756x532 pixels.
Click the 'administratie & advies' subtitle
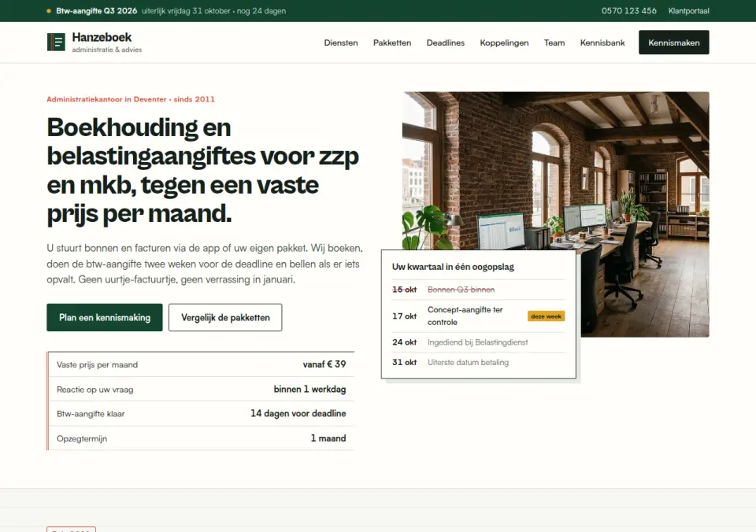[x=107, y=50]
